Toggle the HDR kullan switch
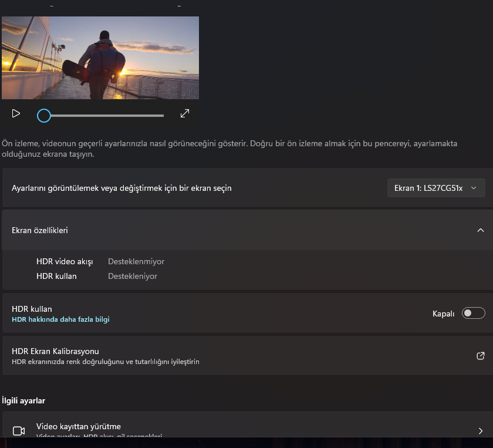This screenshot has height=448, width=493. point(473,313)
